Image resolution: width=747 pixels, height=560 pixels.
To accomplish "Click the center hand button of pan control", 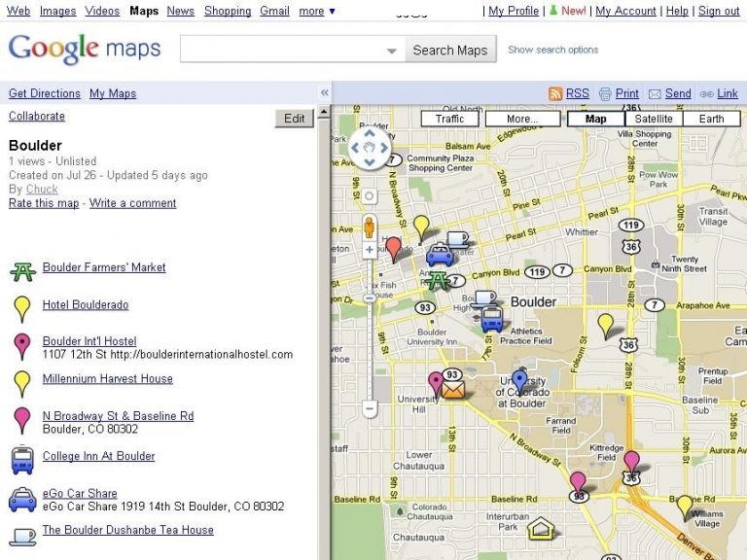I will coord(370,148).
